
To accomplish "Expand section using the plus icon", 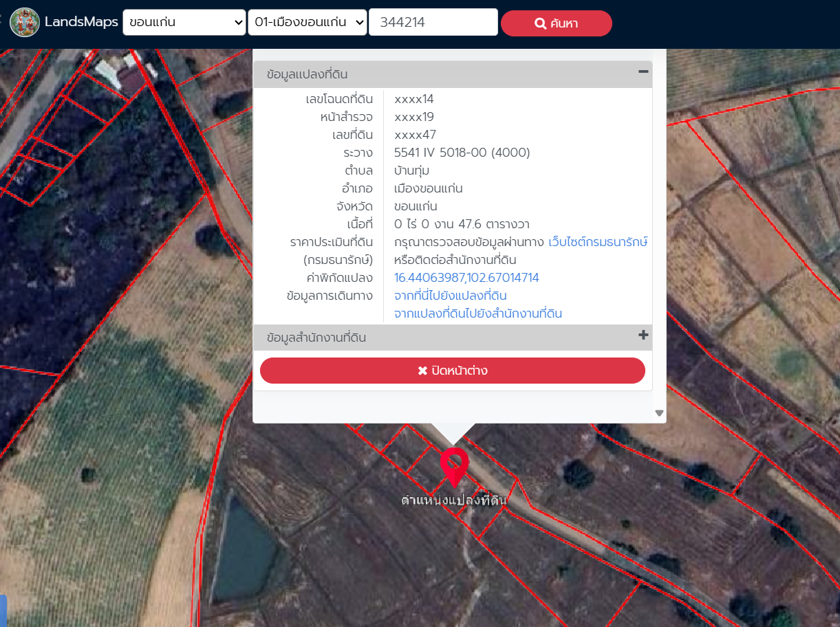I will [643, 335].
